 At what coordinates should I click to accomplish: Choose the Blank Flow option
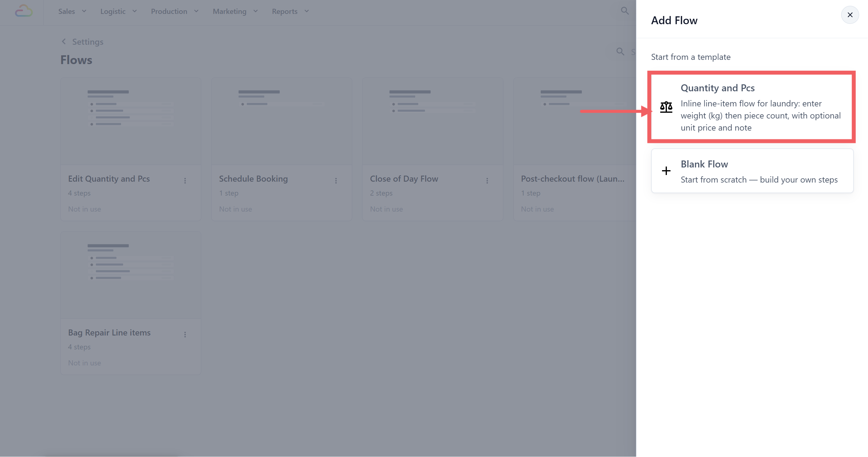click(752, 171)
